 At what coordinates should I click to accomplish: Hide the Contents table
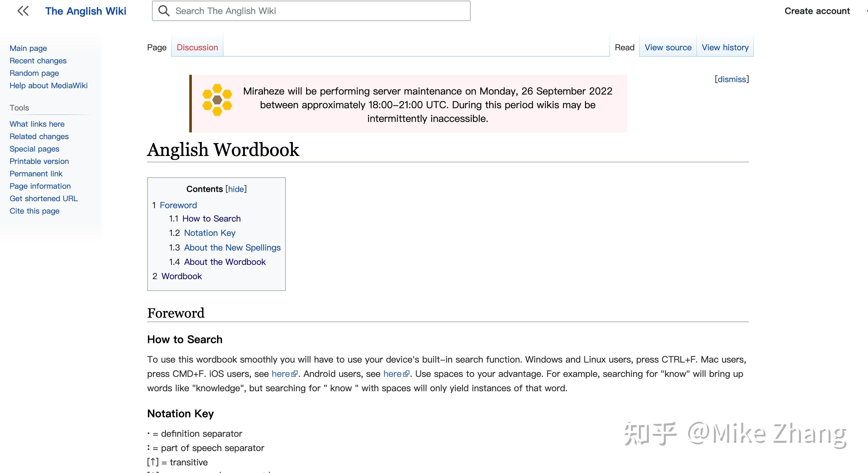click(236, 189)
